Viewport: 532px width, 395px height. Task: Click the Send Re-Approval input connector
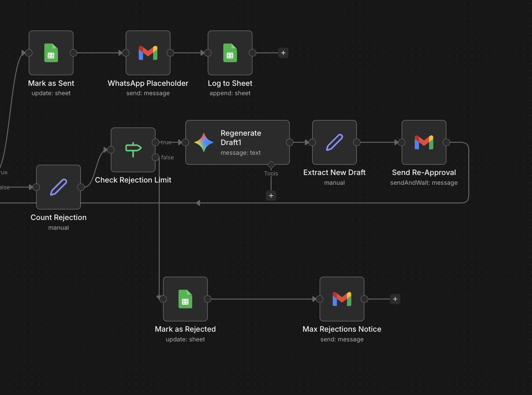point(402,142)
